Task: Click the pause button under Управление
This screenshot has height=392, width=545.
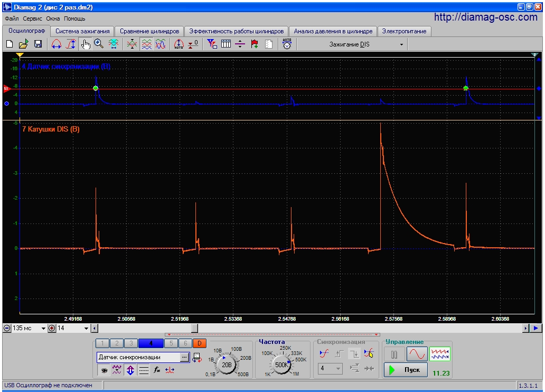Action: 394,354
